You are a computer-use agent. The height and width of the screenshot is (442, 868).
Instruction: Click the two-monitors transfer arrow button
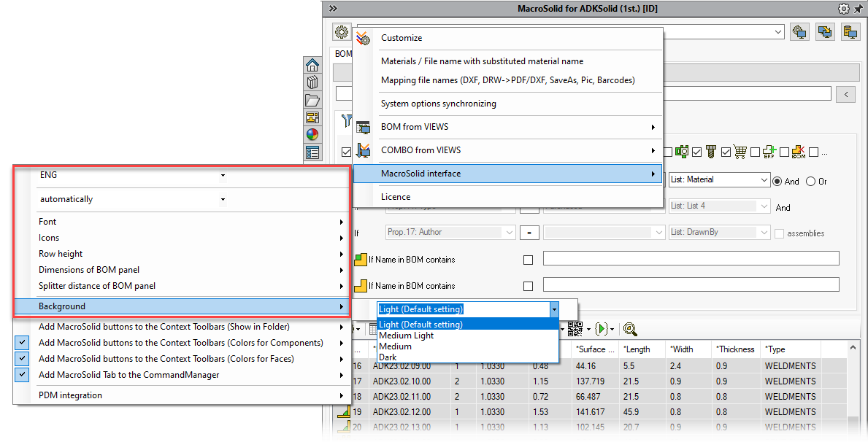(x=825, y=31)
